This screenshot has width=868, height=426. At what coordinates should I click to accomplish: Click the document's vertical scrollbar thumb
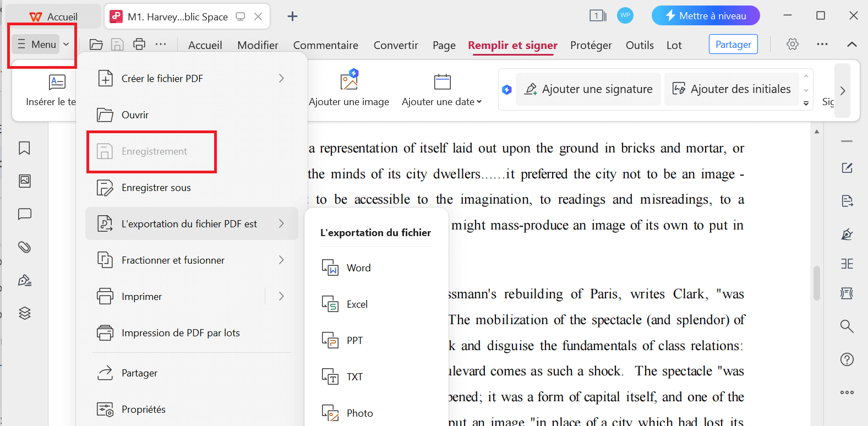(817, 283)
